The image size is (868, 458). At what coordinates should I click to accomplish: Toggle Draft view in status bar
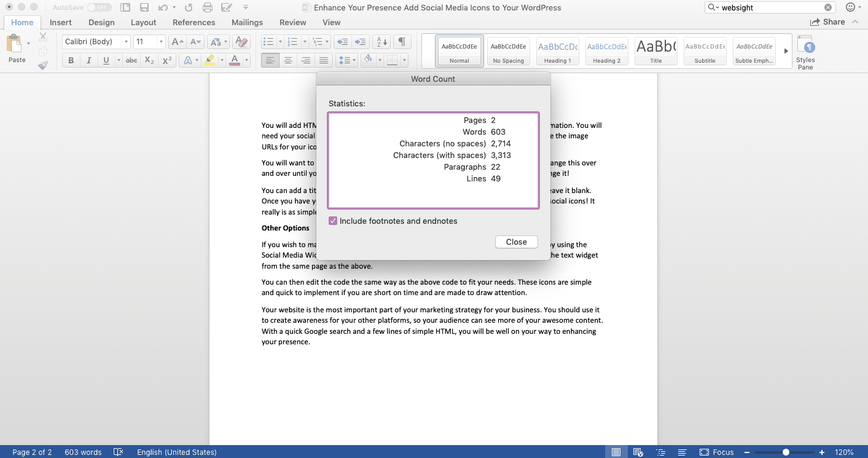(682, 452)
